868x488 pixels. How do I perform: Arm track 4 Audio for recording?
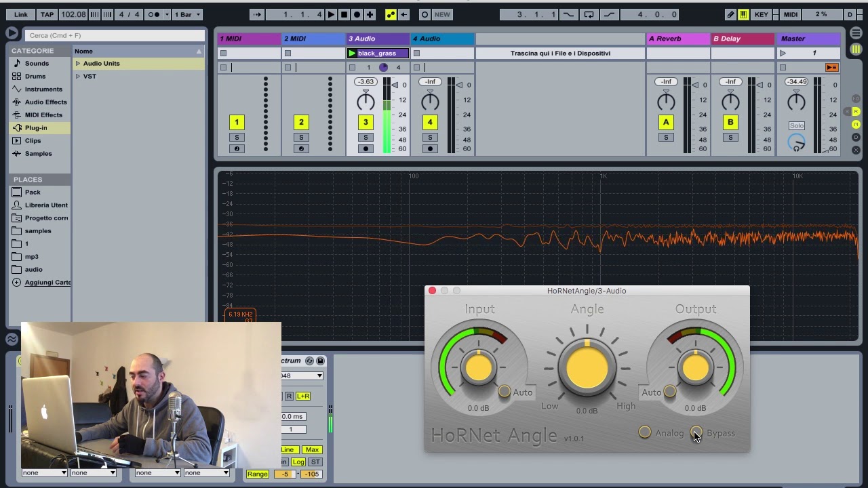point(430,148)
